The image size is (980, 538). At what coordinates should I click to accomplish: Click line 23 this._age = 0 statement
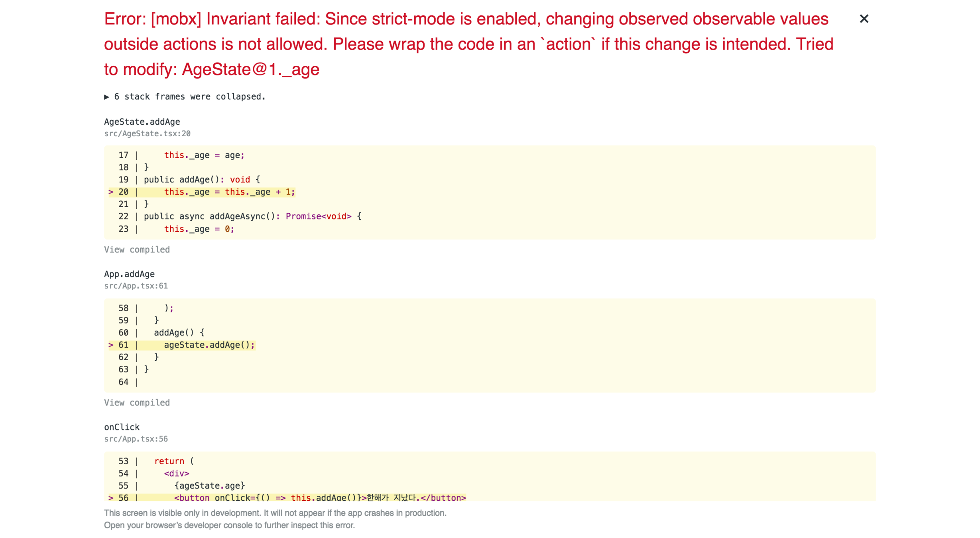[x=199, y=229]
